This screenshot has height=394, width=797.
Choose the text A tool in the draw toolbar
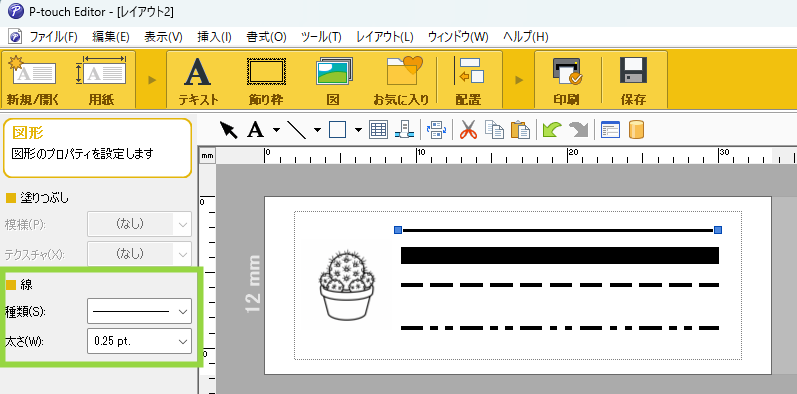[x=256, y=130]
